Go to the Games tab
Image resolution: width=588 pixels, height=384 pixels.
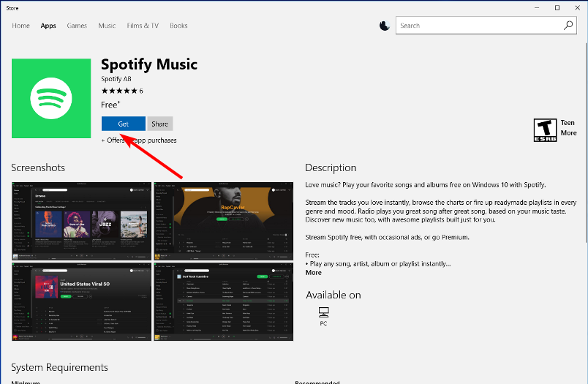pyautogui.click(x=77, y=26)
